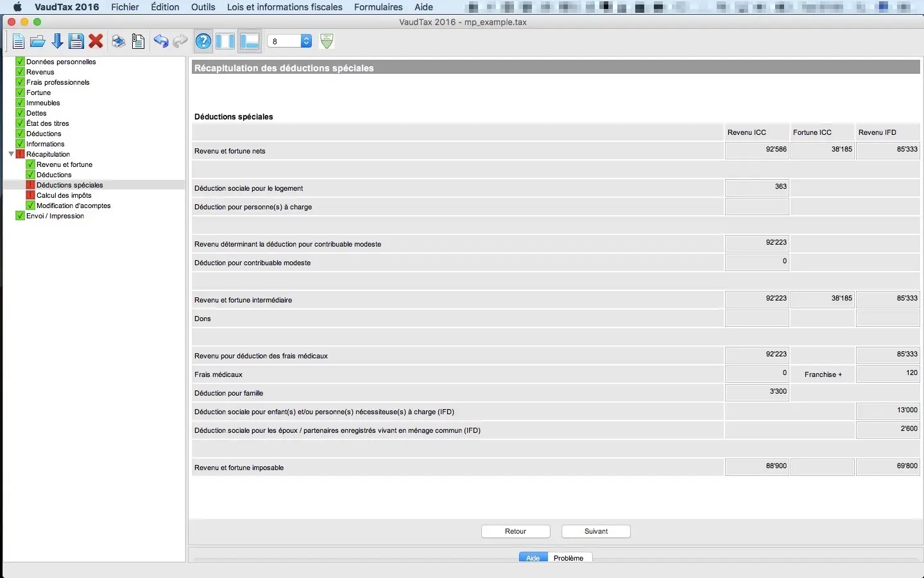Click the IFD enfant deduction value 13'000

[x=888, y=411]
